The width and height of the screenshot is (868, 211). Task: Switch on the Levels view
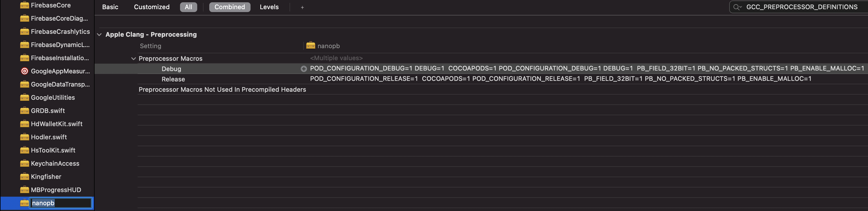[269, 7]
